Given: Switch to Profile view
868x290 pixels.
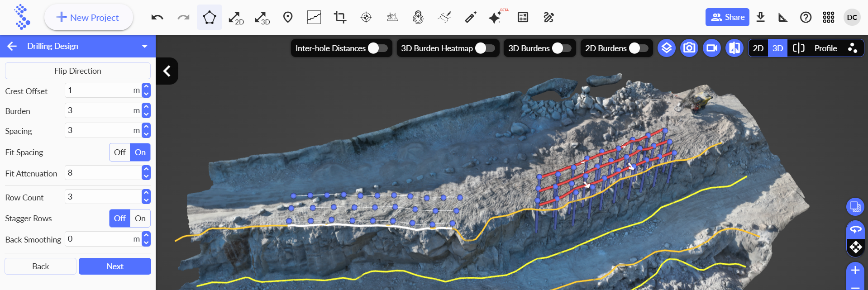Looking at the screenshot, I should (x=825, y=48).
